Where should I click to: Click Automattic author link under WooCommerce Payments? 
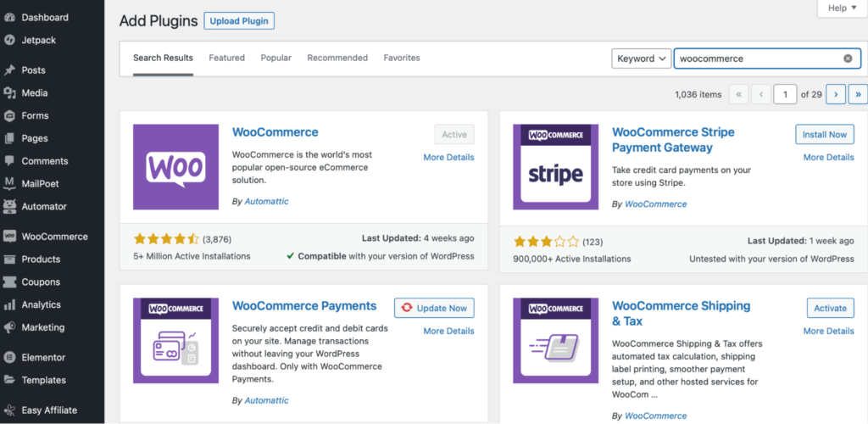pos(267,400)
